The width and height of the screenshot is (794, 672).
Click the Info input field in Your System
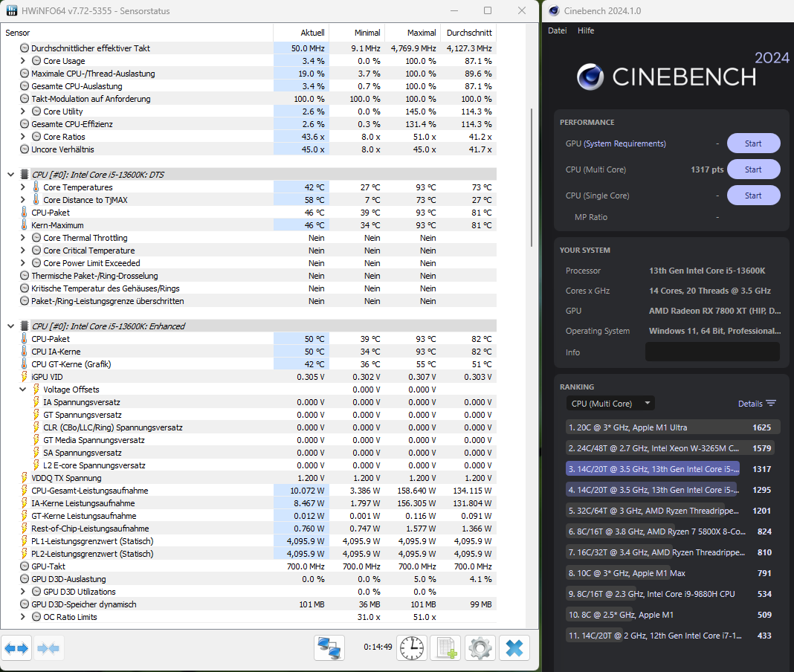coord(711,352)
